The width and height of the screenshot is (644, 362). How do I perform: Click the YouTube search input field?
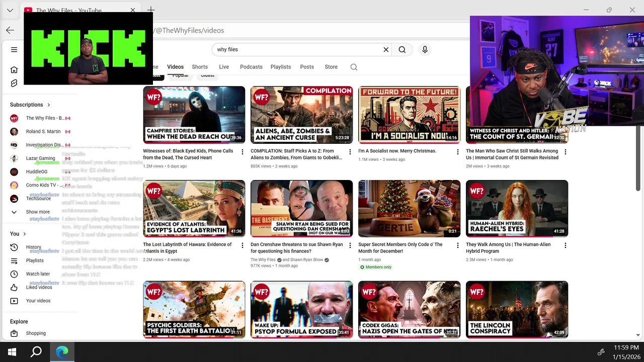297,50
